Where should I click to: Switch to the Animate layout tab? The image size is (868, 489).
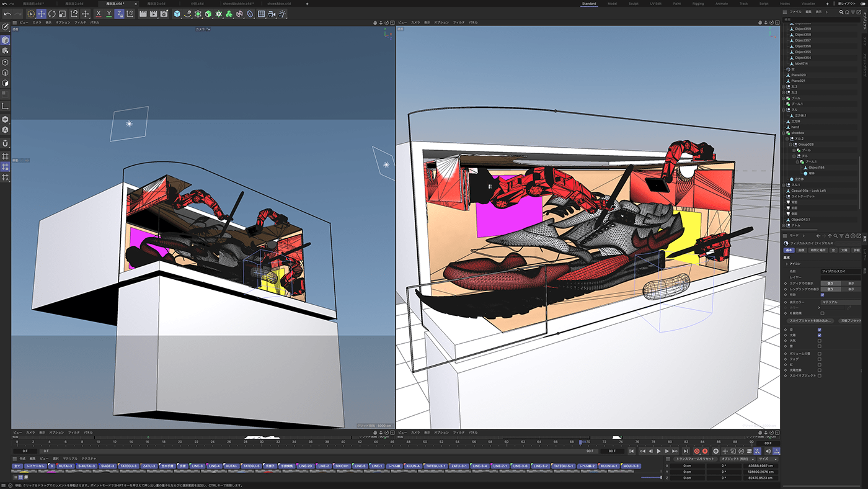click(722, 3)
